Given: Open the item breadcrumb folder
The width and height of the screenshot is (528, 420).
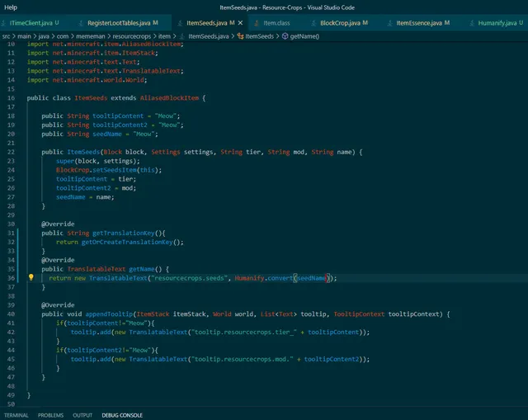Looking at the screenshot, I should [x=164, y=36].
